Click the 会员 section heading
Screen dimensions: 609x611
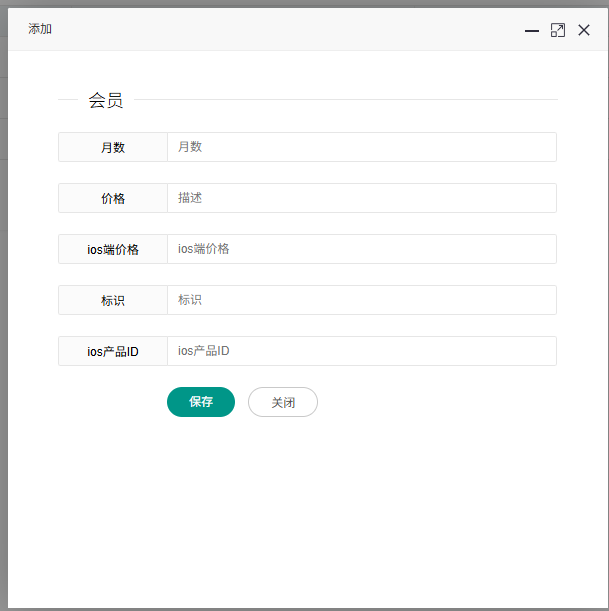[106, 100]
